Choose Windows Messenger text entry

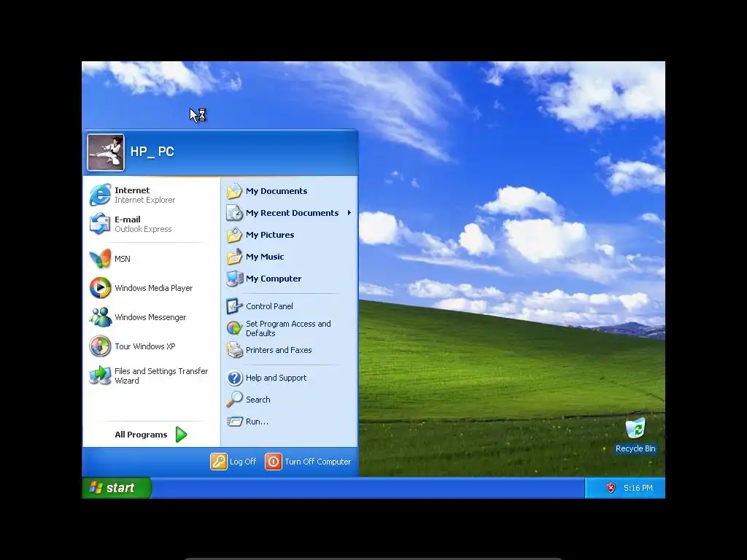tap(150, 317)
